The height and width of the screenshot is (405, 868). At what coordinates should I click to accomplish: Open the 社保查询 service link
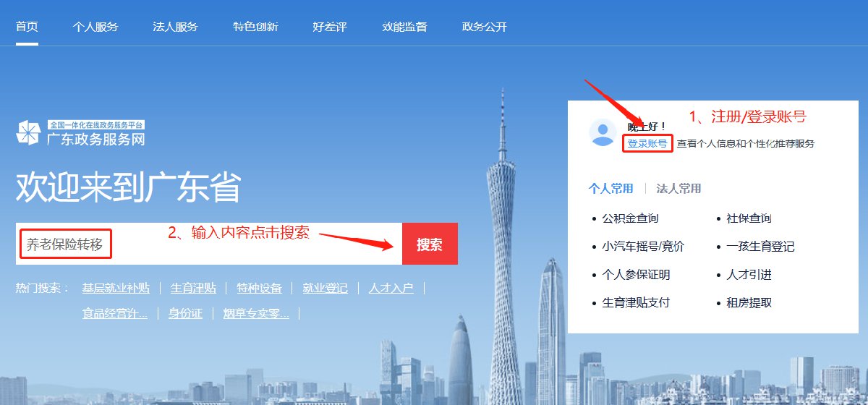point(749,218)
